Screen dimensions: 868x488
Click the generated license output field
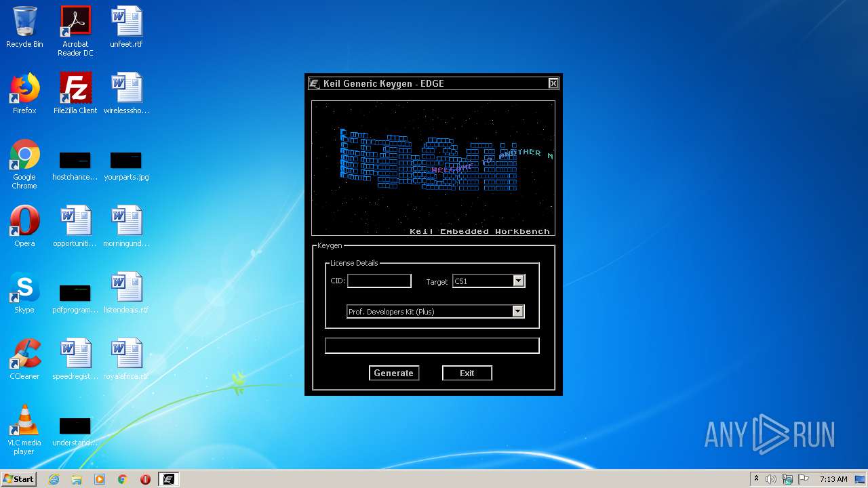tap(432, 346)
